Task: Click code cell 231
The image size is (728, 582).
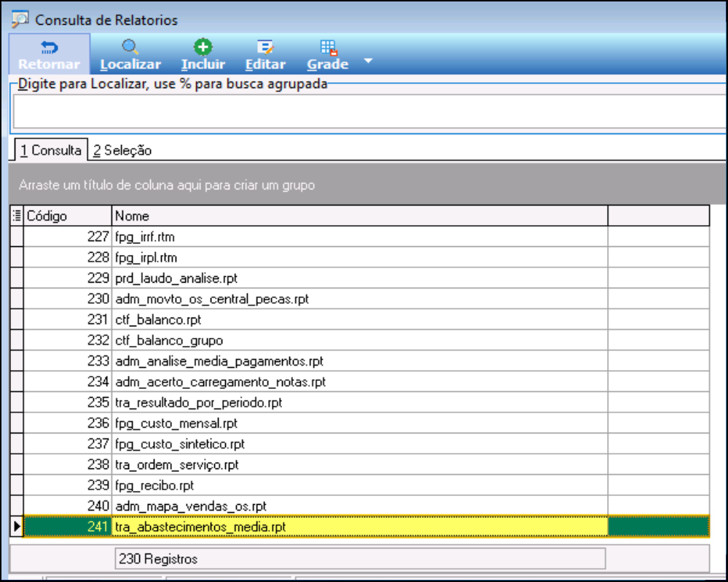Action: [x=67, y=319]
